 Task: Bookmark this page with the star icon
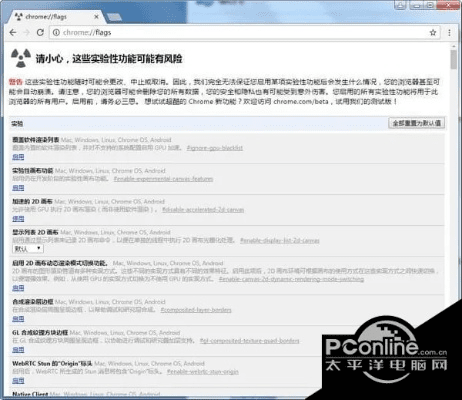point(433,32)
